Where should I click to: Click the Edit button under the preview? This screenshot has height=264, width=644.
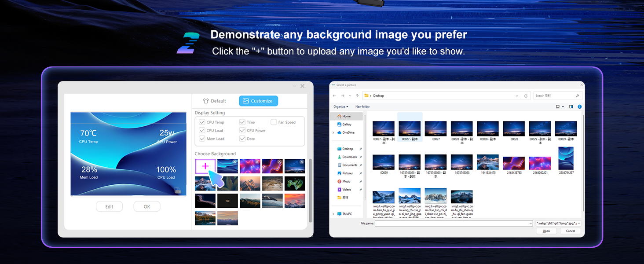[109, 206]
